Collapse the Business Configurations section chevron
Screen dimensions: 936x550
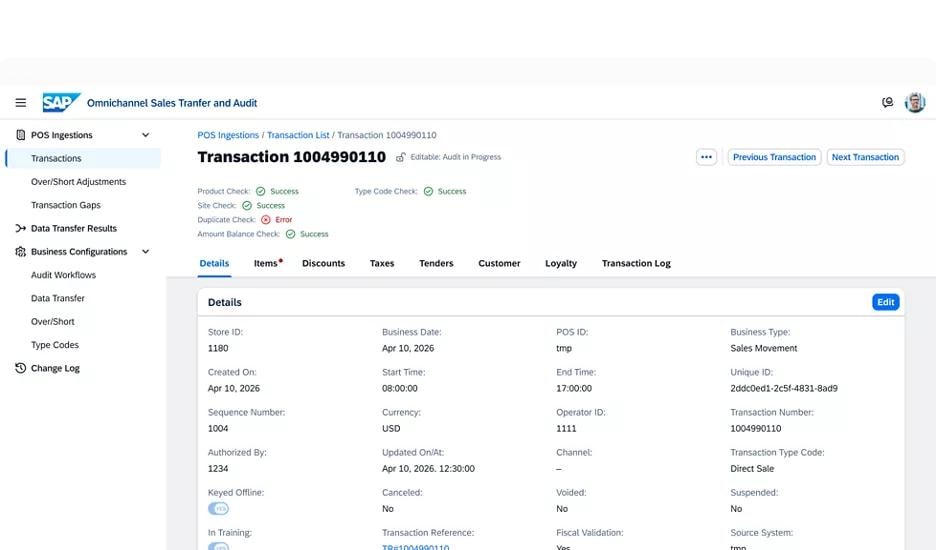146,251
